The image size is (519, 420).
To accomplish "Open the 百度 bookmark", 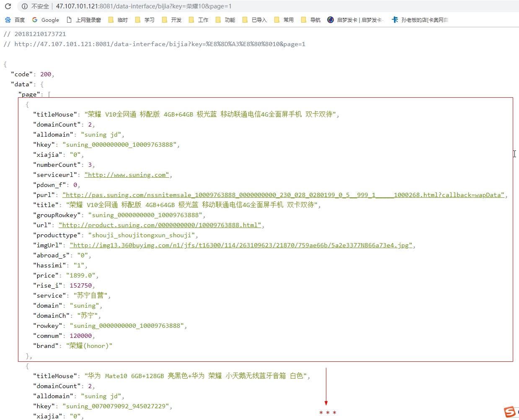I will coord(15,20).
